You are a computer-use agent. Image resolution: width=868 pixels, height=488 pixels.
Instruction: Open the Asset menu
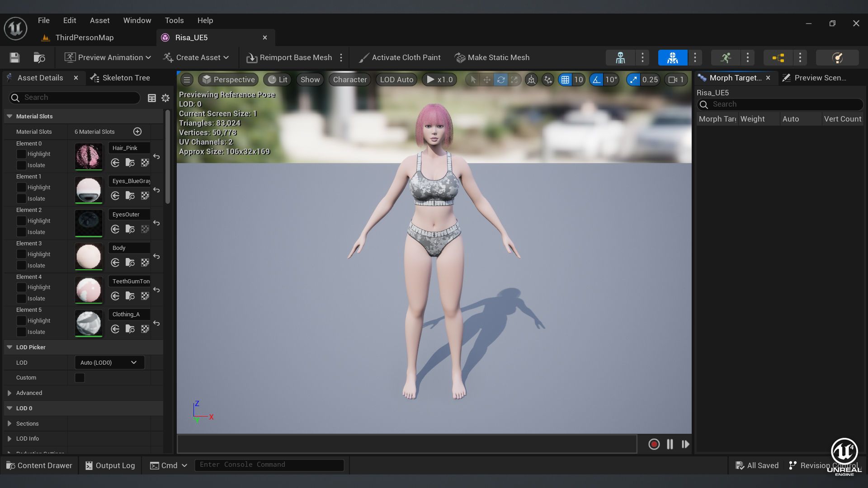99,20
